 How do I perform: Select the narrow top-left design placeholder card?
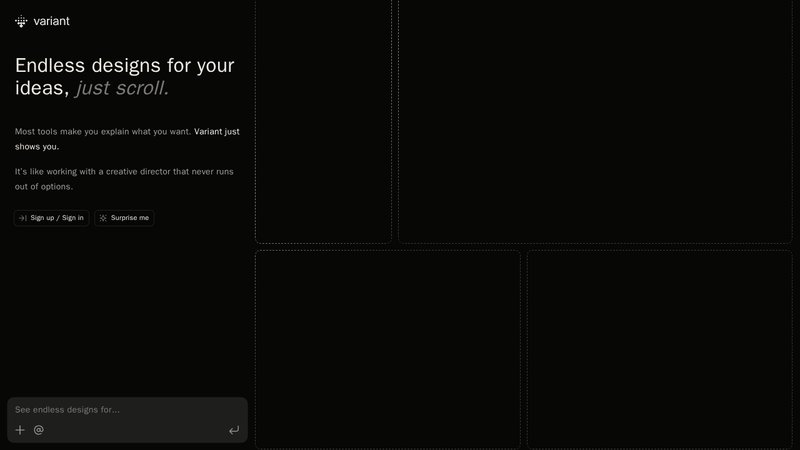pyautogui.click(x=323, y=120)
